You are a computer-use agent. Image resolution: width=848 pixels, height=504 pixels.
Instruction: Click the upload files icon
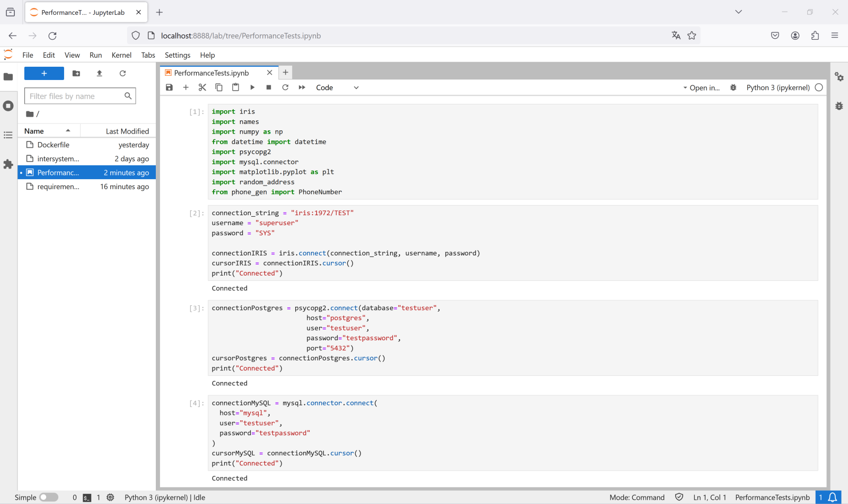point(99,74)
